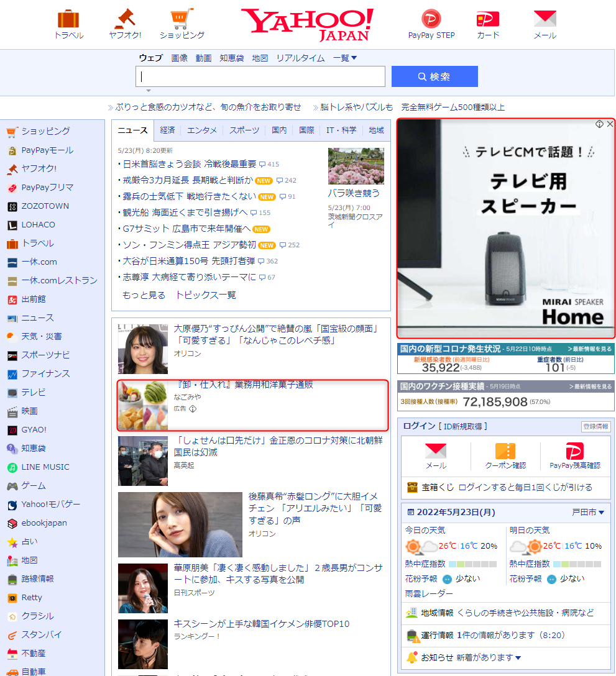Open the メール envelope icon in header
This screenshot has width=616, height=676.
[x=545, y=19]
